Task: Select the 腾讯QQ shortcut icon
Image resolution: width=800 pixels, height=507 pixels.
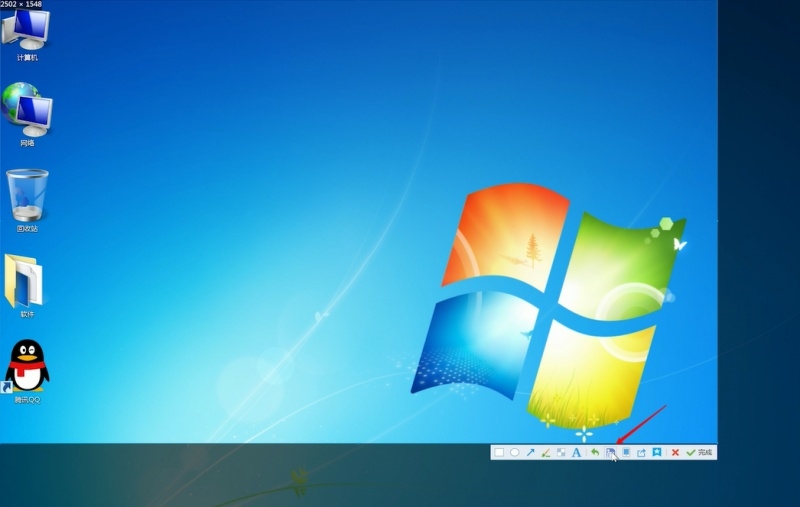Action: [27, 371]
